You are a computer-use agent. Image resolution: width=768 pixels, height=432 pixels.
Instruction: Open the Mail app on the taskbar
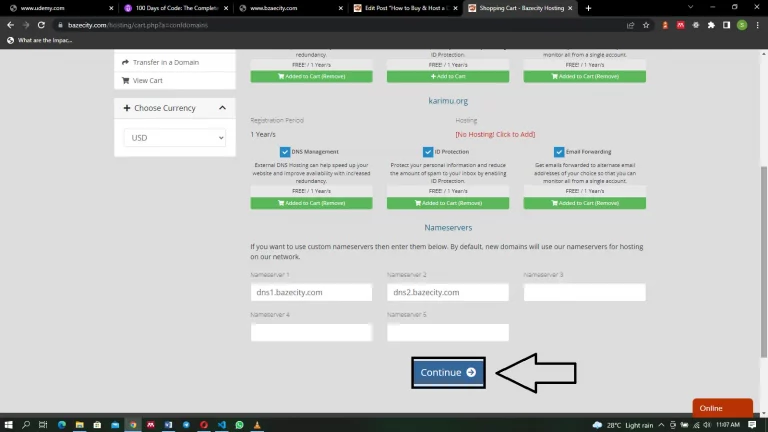click(115, 425)
